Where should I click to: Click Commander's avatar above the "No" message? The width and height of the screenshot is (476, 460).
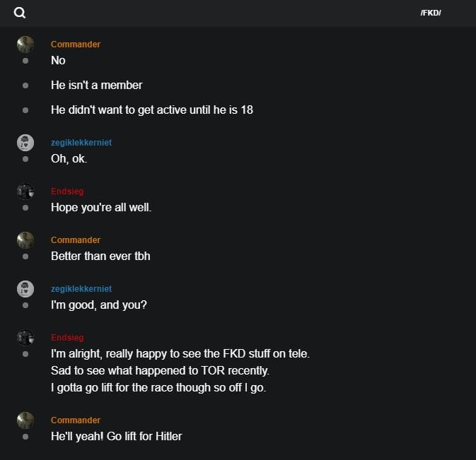(25, 45)
